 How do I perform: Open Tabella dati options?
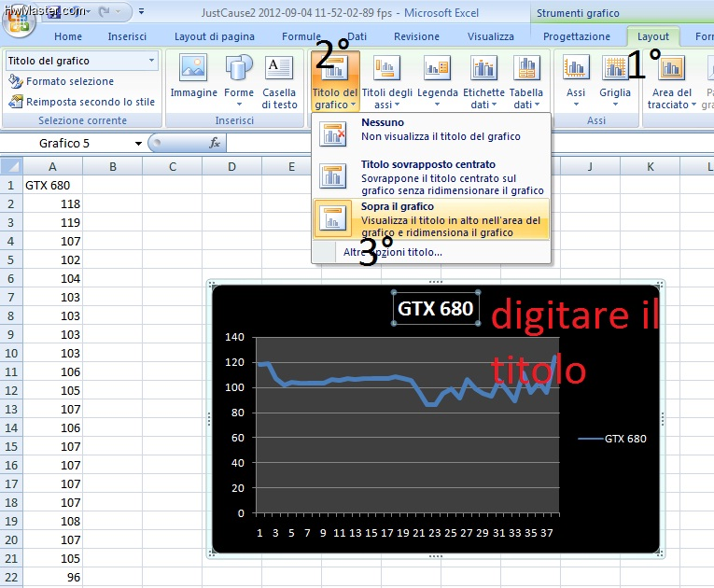click(526, 81)
